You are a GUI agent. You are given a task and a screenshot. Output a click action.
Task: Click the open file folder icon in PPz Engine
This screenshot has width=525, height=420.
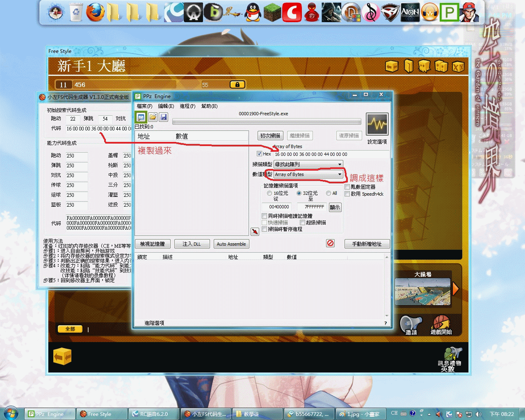click(x=153, y=117)
